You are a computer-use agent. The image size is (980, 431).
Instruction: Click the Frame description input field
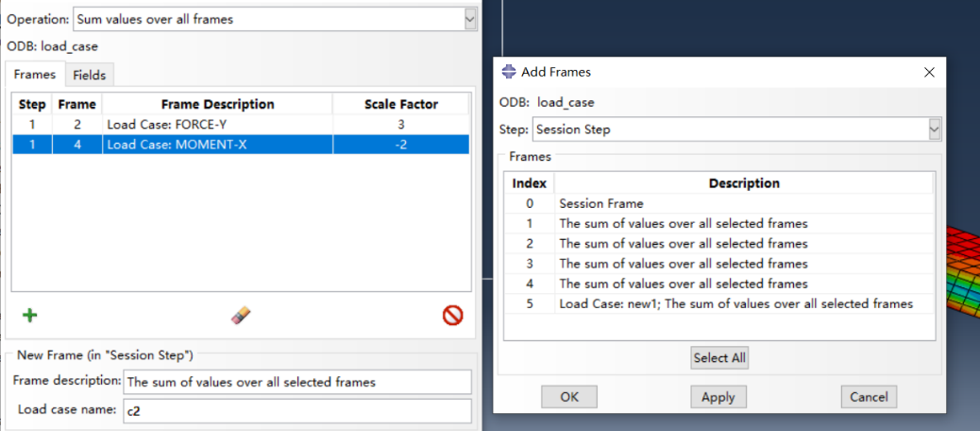point(296,382)
